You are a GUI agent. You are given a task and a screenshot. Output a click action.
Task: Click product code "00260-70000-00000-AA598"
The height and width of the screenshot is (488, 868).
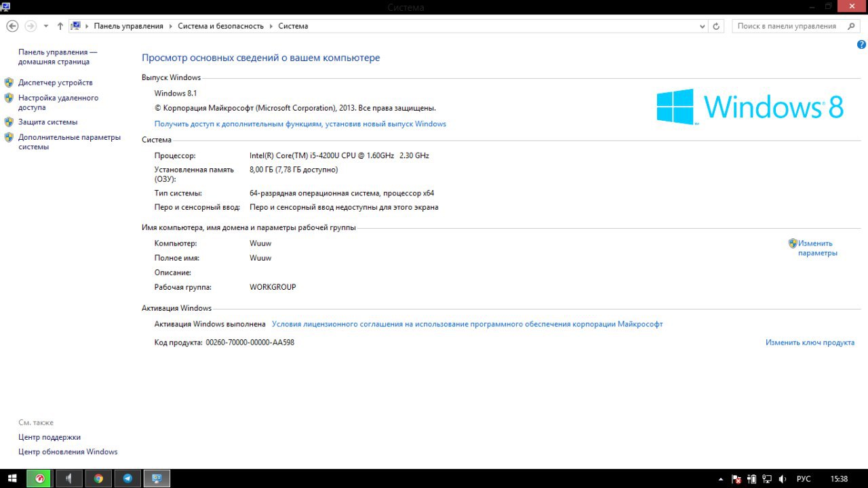(250, 343)
